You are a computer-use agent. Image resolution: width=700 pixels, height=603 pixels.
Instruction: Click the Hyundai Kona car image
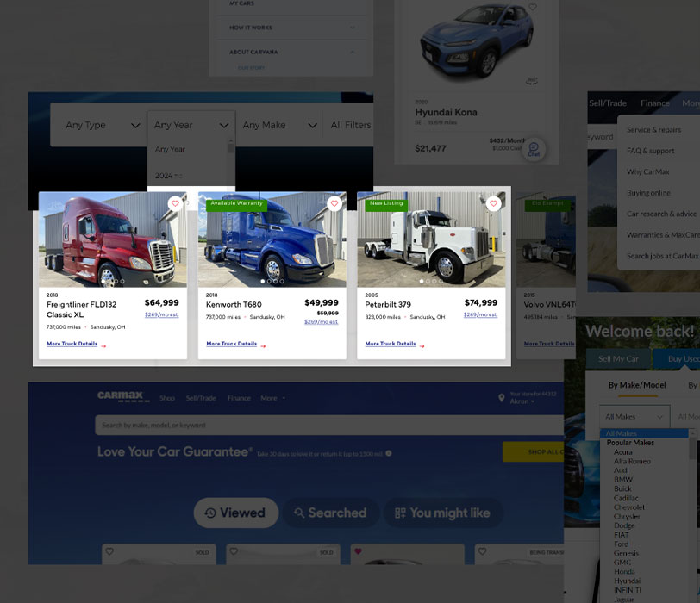click(477, 41)
